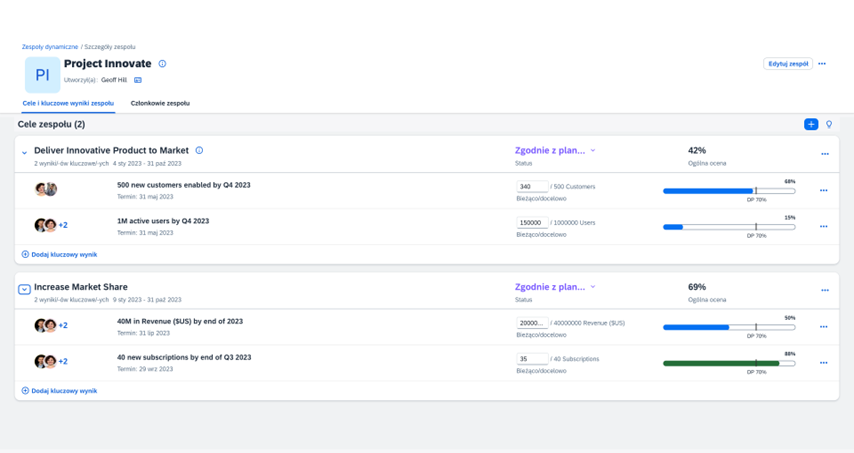
Task: Click progress bar for 500 new customers
Action: [x=728, y=190]
